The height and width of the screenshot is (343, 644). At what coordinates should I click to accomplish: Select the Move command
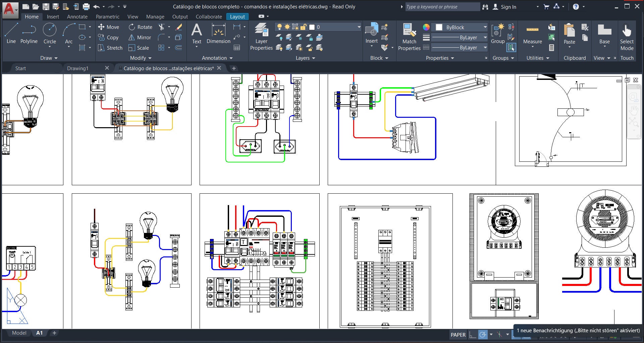click(109, 27)
